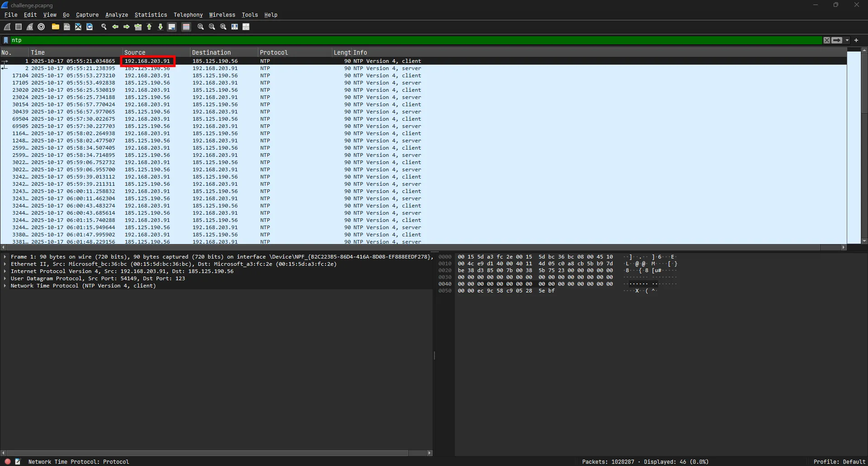
Task: Open expert information red circle icon
Action: coord(8,461)
